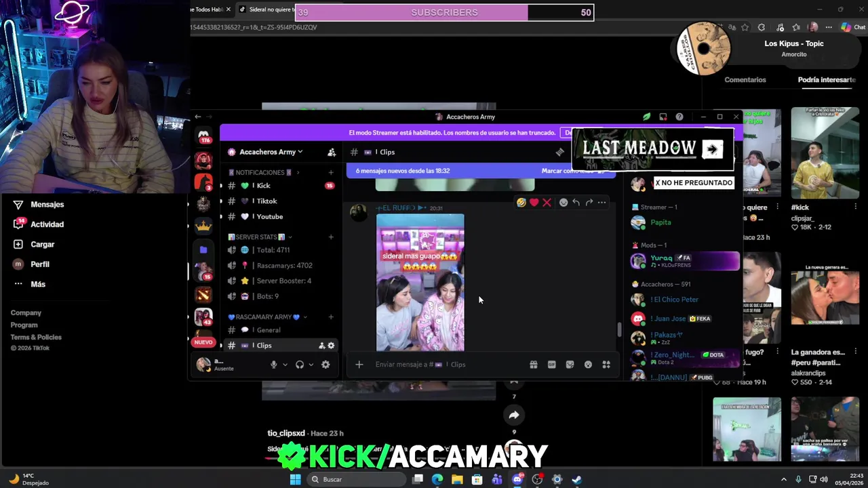Deafen with the Discord headphones button

coord(300,365)
